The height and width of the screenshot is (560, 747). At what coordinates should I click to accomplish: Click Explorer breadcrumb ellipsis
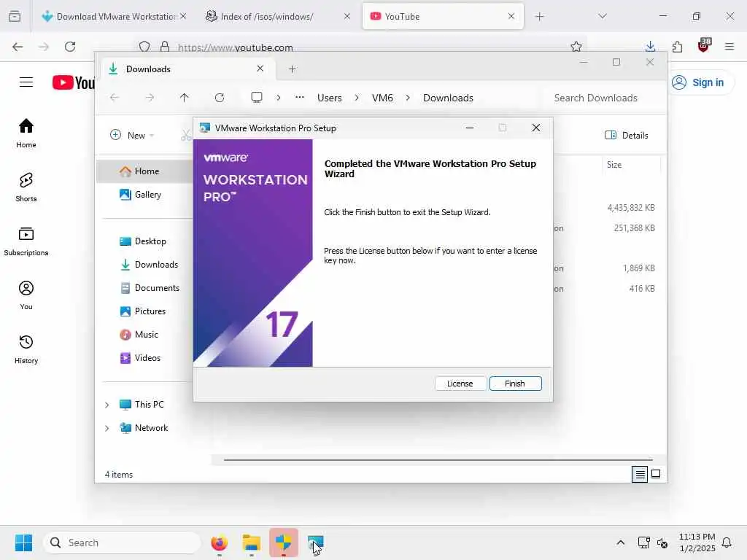click(299, 97)
